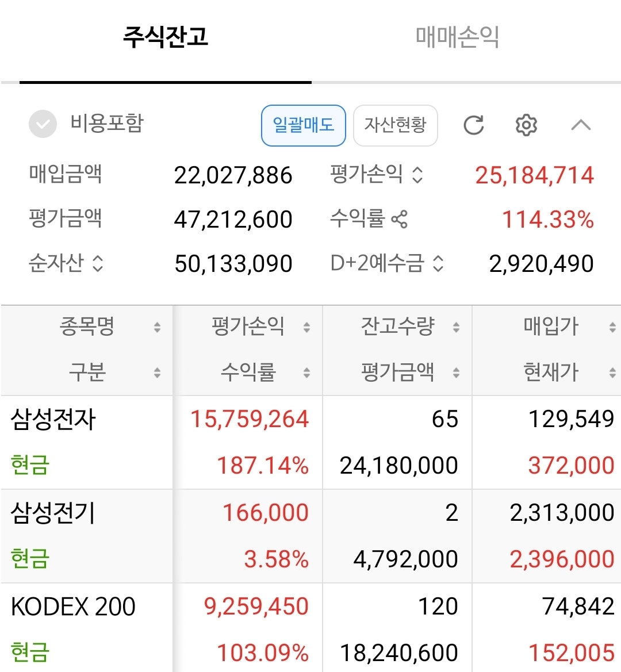
Task: Sort by 현재가 column arrows
Action: tap(612, 373)
